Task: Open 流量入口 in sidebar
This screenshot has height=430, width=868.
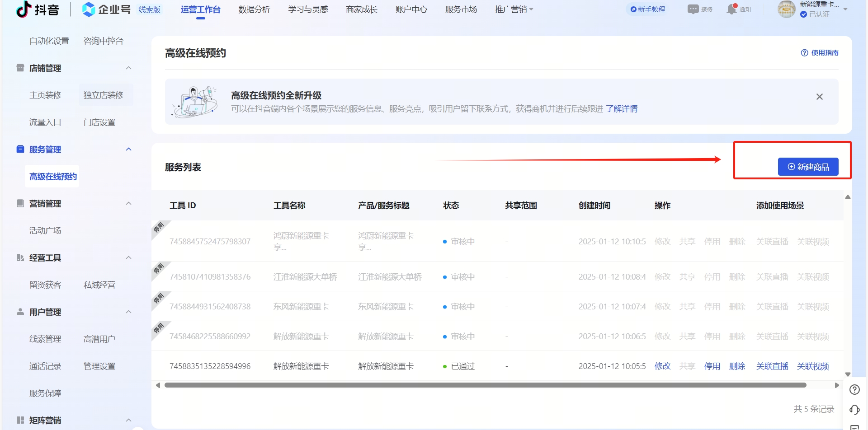Action: click(x=45, y=122)
